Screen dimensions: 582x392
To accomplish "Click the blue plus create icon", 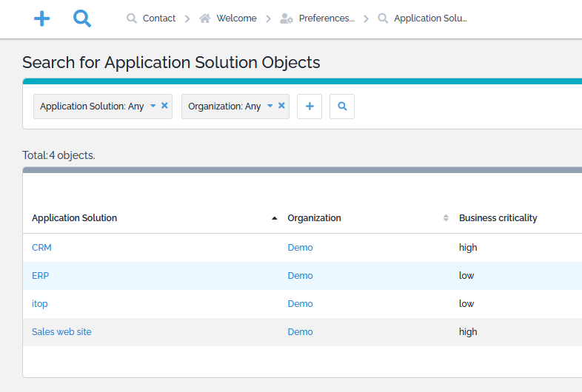I will [x=42, y=18].
